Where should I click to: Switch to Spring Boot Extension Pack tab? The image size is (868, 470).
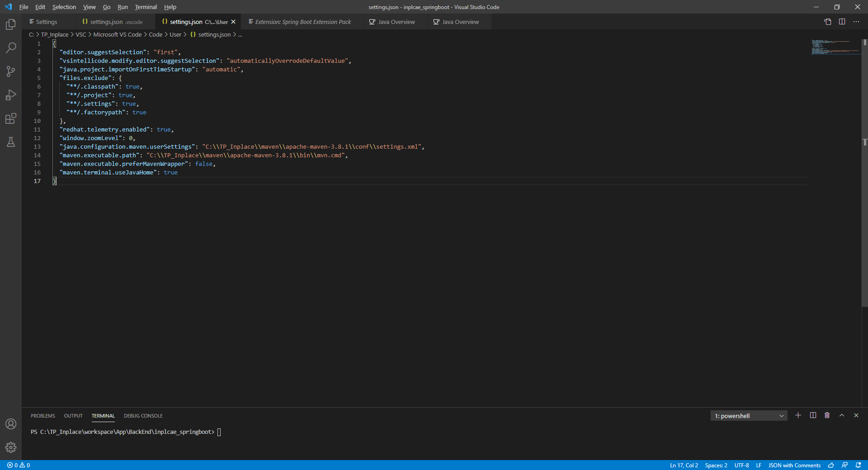(303, 22)
